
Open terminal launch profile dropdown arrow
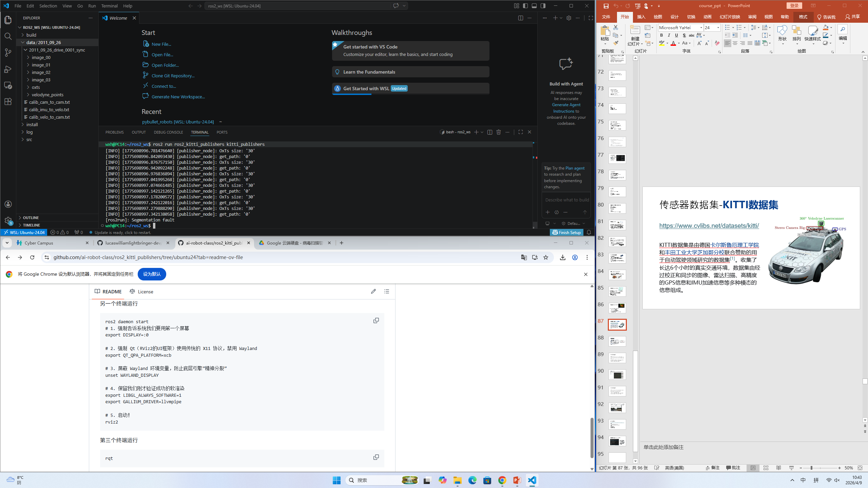pyautogui.click(x=482, y=132)
